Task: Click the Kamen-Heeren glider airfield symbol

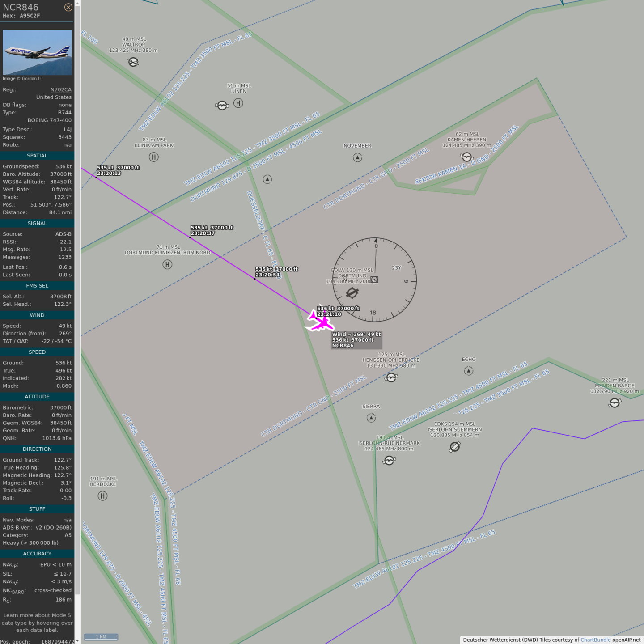Action: [x=466, y=157]
